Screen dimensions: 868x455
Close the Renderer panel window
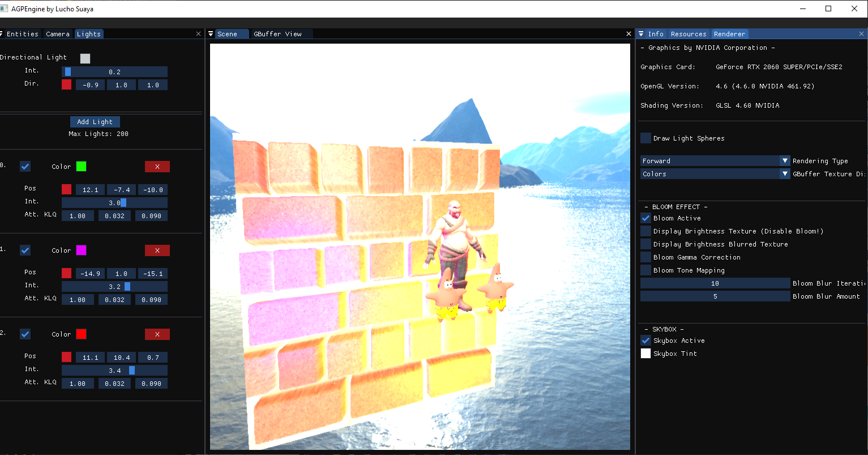coord(861,34)
